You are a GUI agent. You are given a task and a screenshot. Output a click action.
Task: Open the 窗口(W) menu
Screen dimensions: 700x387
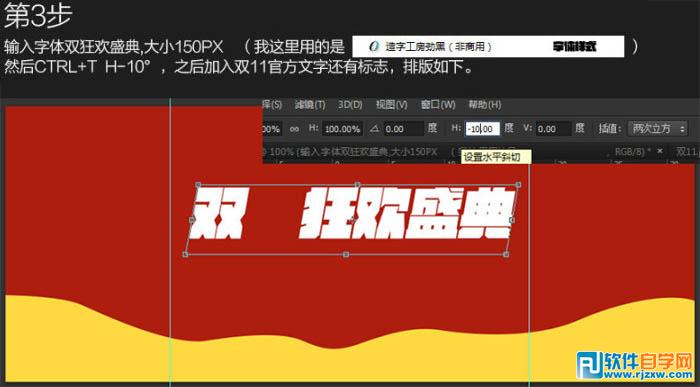click(x=438, y=105)
